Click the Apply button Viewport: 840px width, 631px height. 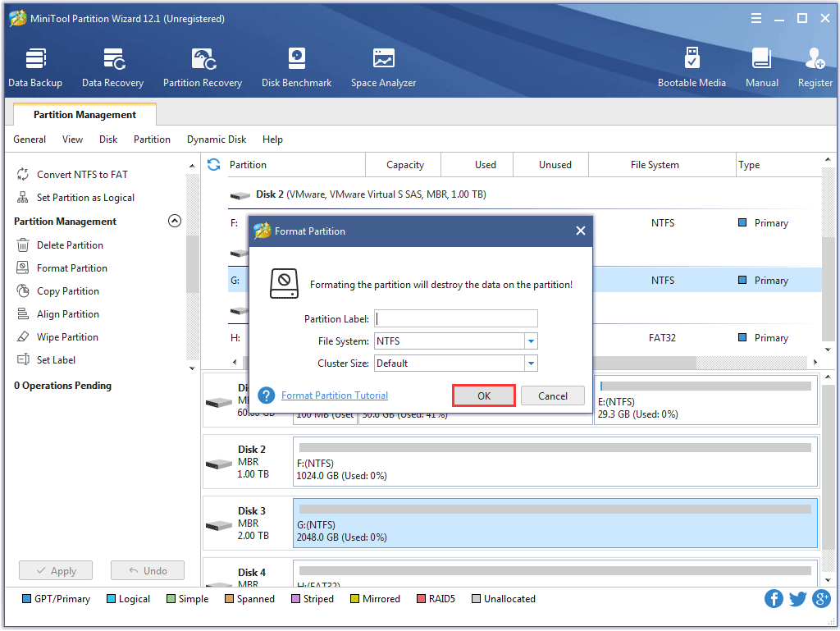click(x=56, y=570)
